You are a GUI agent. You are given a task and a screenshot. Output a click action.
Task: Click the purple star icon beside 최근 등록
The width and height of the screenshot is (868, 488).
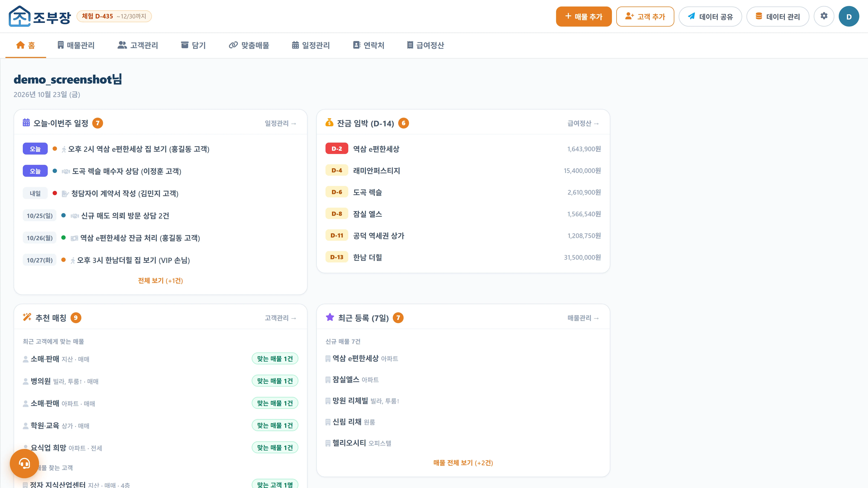pyautogui.click(x=330, y=317)
